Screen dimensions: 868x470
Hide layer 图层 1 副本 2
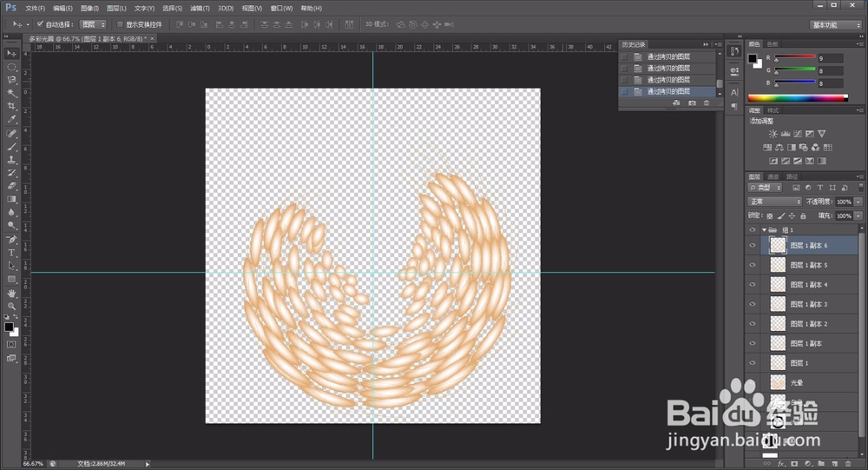(753, 324)
